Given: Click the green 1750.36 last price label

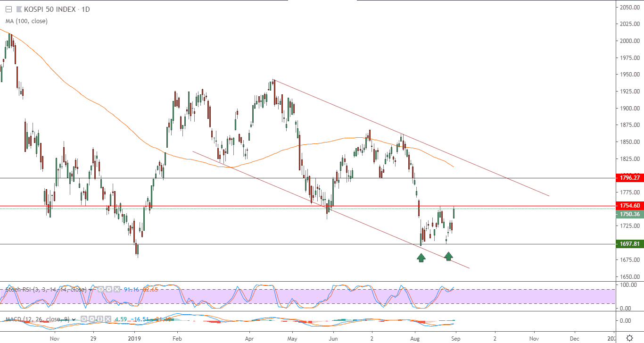Looking at the screenshot, I should tap(630, 214).
